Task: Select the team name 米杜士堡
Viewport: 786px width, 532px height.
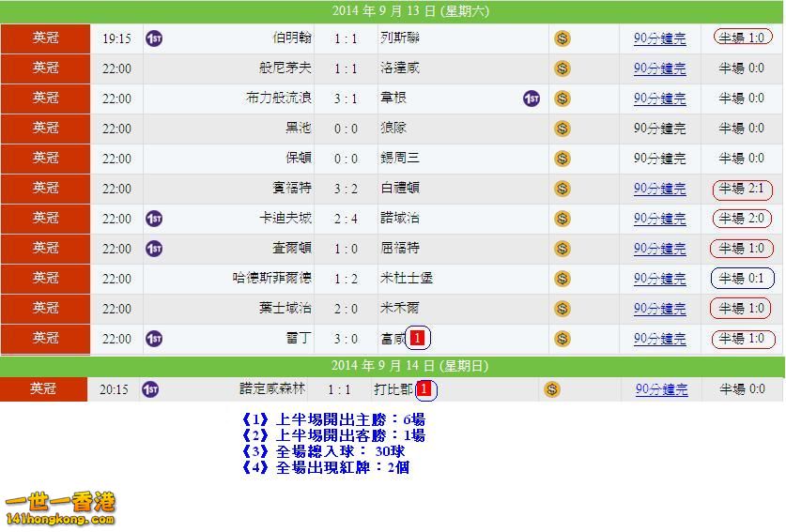Action: point(407,279)
